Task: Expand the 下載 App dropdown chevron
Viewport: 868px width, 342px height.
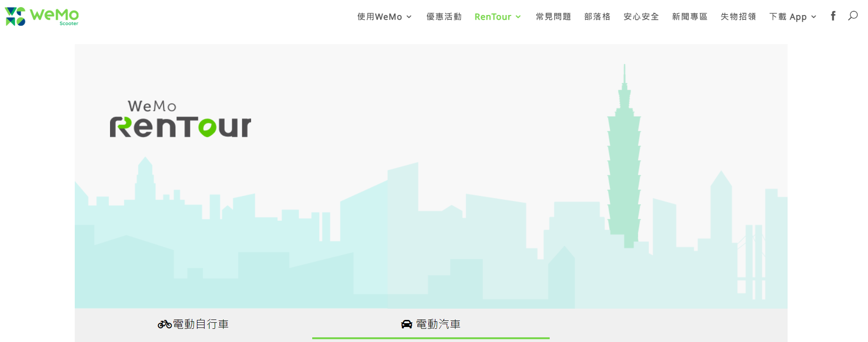Action: point(813,17)
